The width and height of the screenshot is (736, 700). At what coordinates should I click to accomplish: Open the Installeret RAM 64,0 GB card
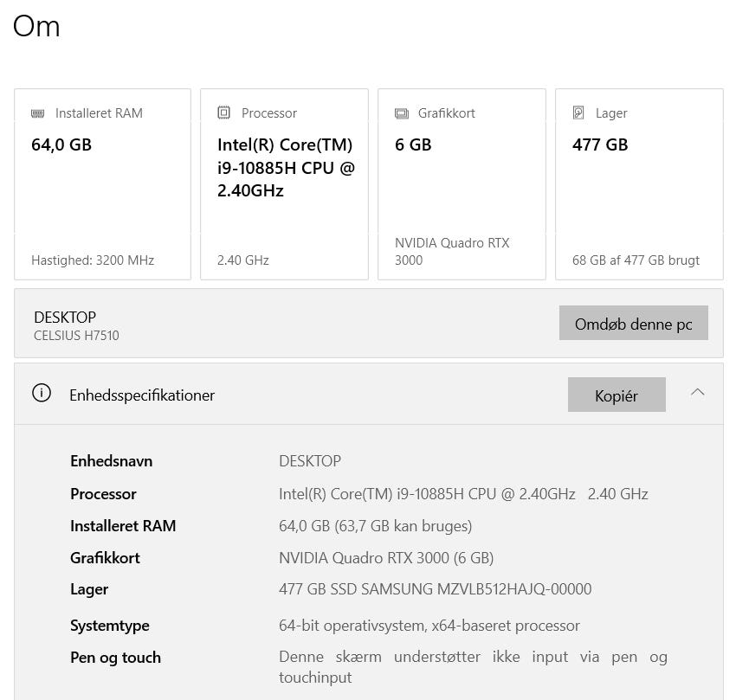(x=102, y=190)
